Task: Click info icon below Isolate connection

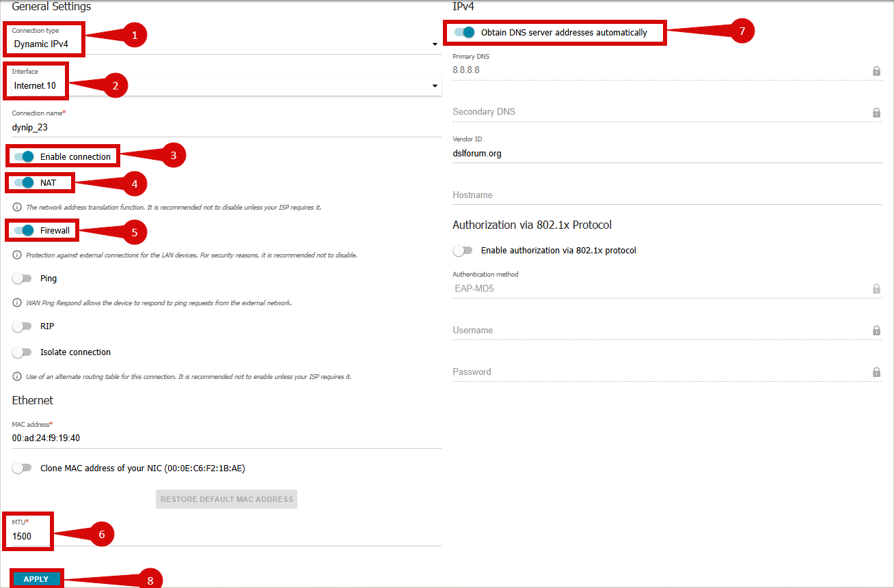Action: pos(17,376)
